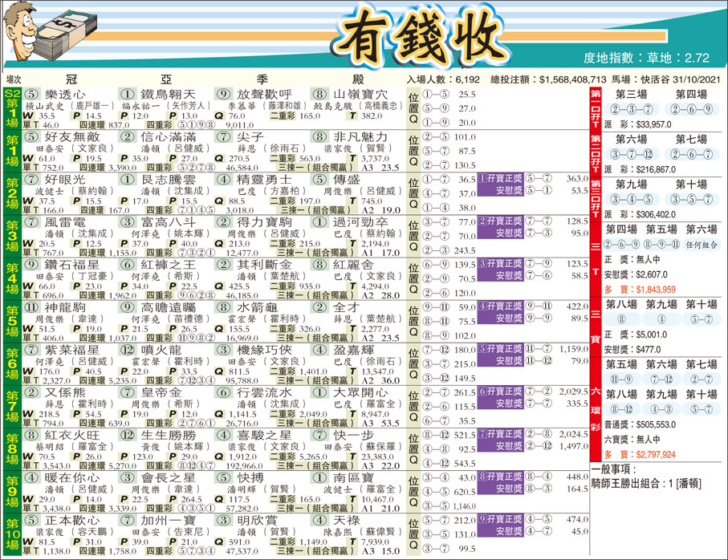Click horse name 紫菜福星
728x560 pixels.
[72, 351]
